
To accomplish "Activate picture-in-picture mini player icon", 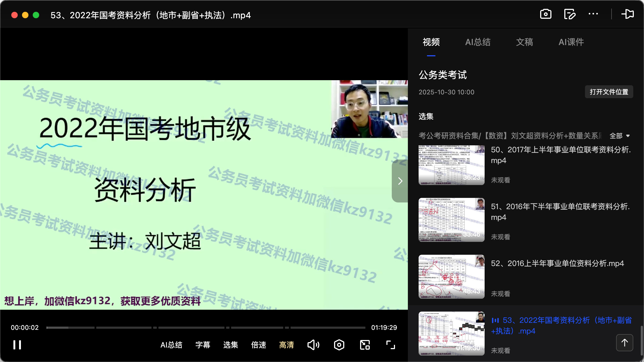I will [364, 345].
